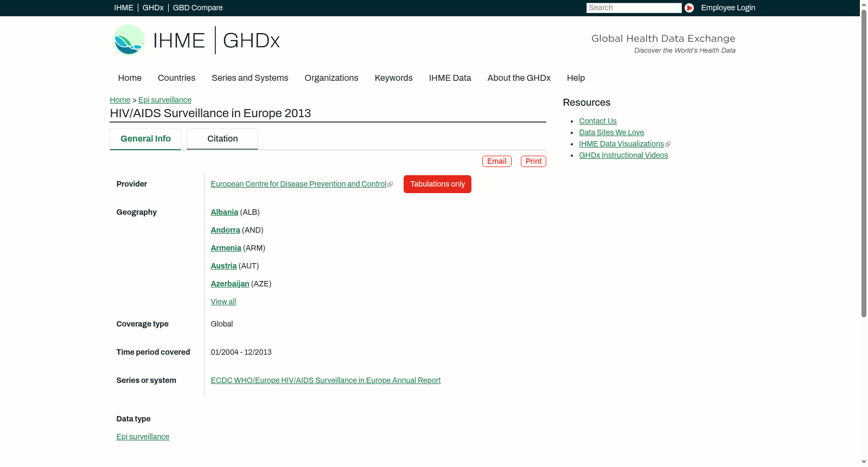868x467 pixels.
Task: Click the Epi surveillance breadcrumb link
Action: tap(165, 100)
